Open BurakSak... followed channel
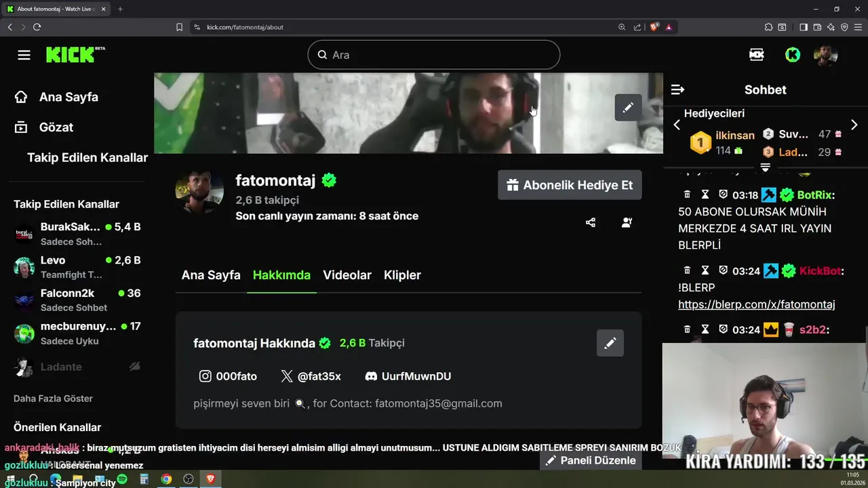This screenshot has width=868, height=488. 77,234
